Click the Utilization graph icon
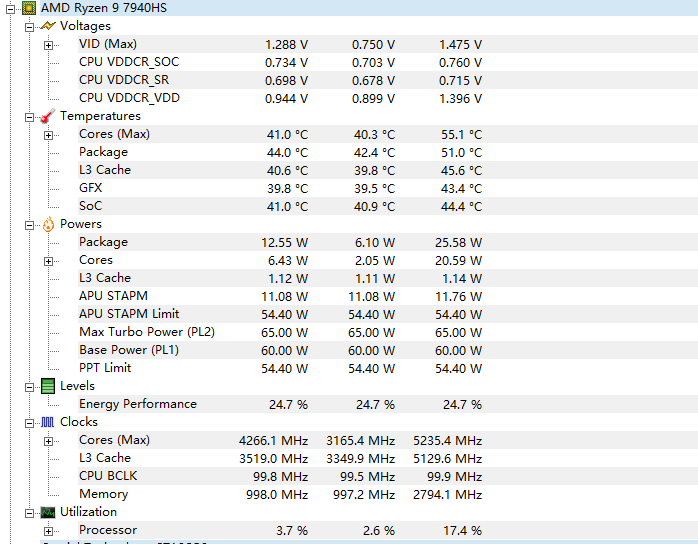The image size is (698, 544). coord(48,512)
